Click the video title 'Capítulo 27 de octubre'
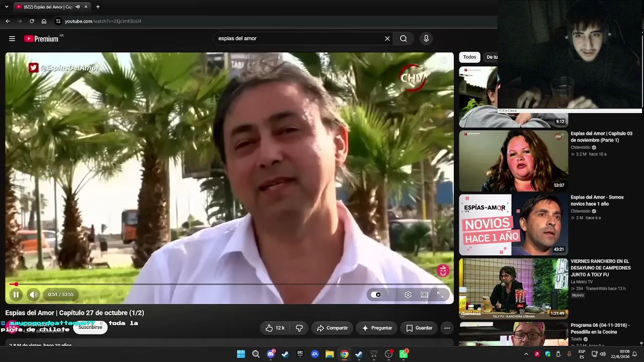644x362 pixels. pyautogui.click(x=74, y=313)
